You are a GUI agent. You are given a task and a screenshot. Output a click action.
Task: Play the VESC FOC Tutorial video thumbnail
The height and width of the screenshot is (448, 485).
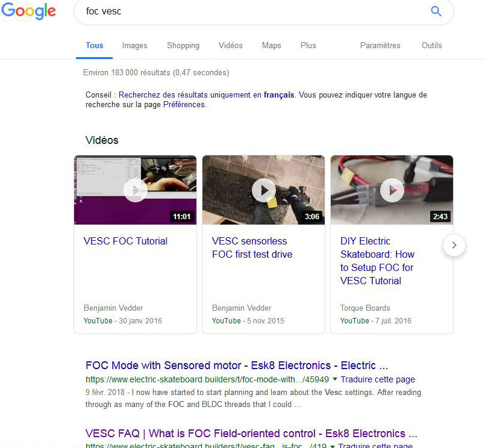tap(135, 190)
